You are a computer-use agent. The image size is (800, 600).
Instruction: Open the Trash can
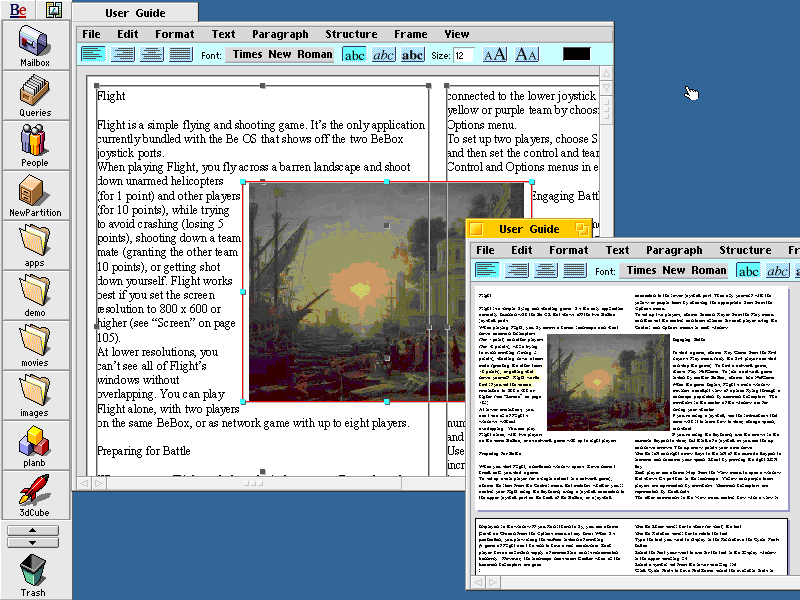[33, 574]
